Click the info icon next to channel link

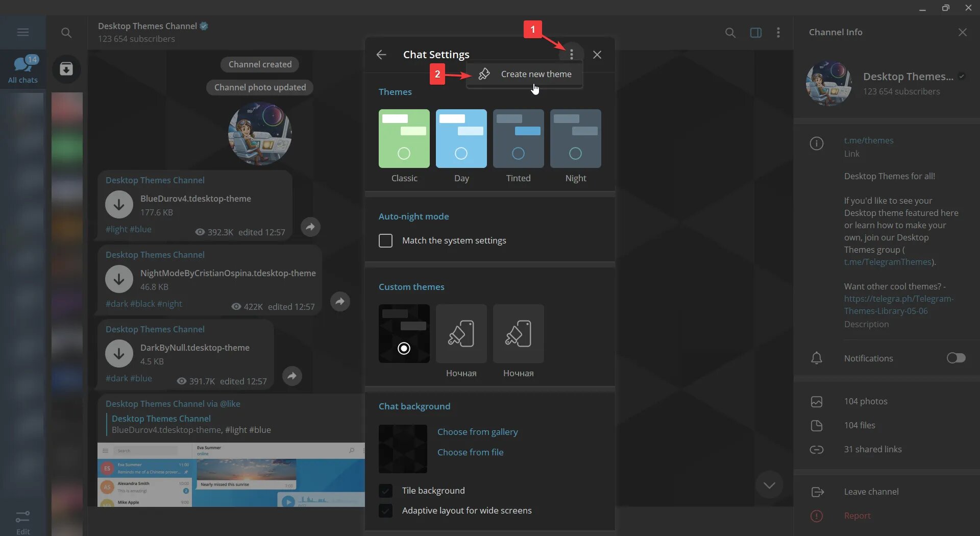817,143
